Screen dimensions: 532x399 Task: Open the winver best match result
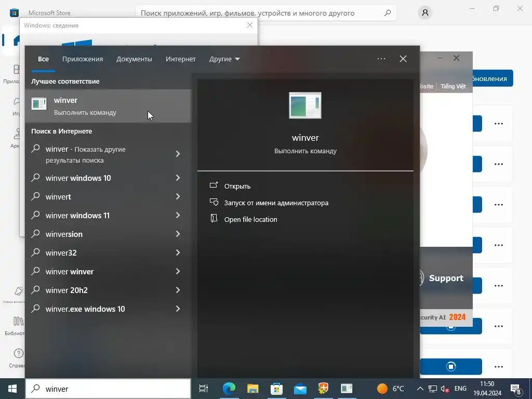click(x=108, y=106)
